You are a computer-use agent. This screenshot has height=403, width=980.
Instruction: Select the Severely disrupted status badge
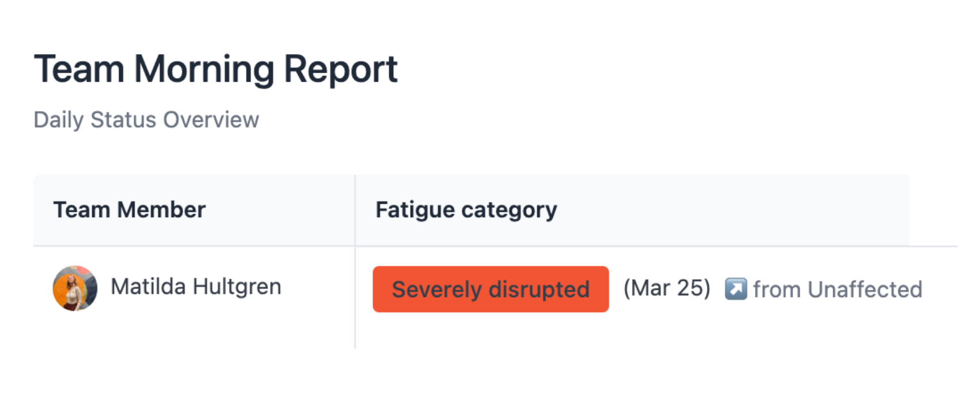click(491, 289)
